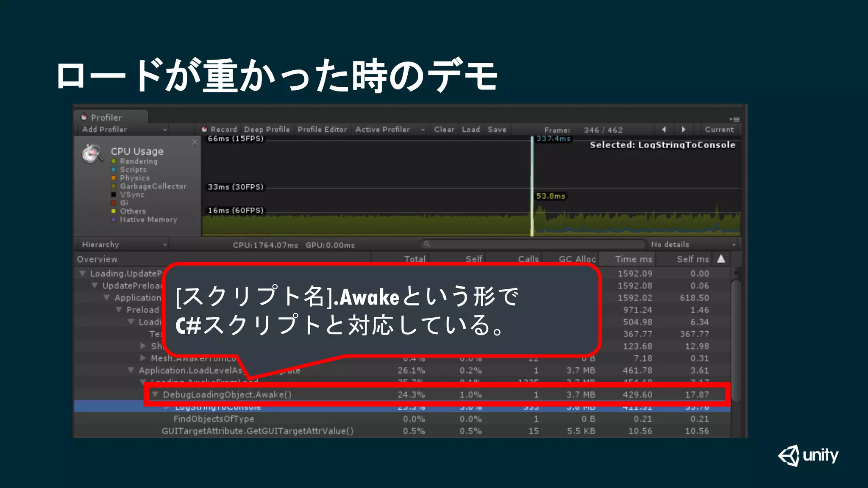Sort by Self ms column
Screen dimensions: 868x488
(x=693, y=259)
